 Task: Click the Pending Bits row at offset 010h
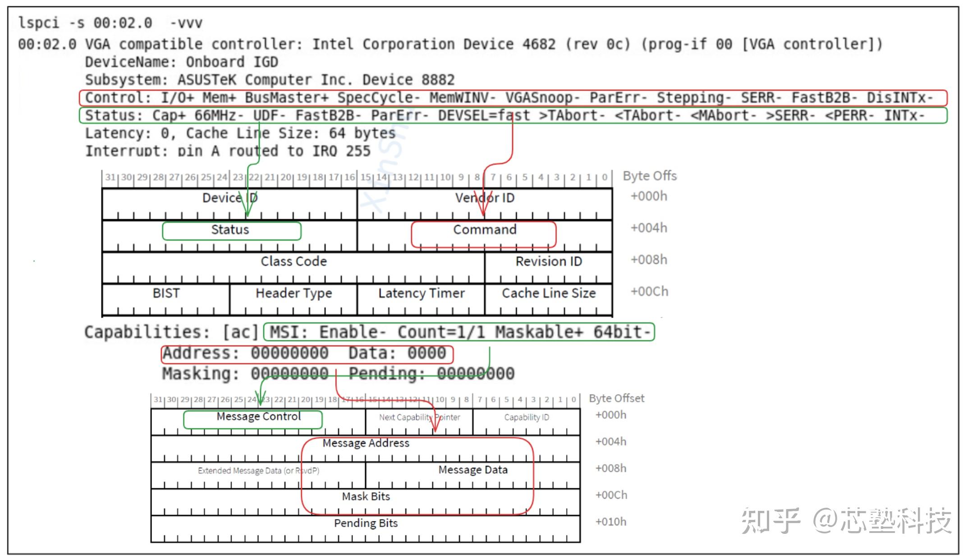point(366,523)
